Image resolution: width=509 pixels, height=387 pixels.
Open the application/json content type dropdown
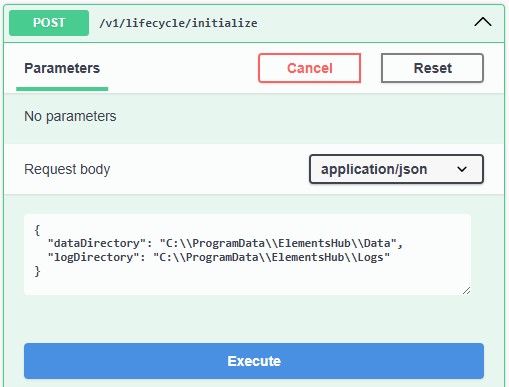click(396, 169)
